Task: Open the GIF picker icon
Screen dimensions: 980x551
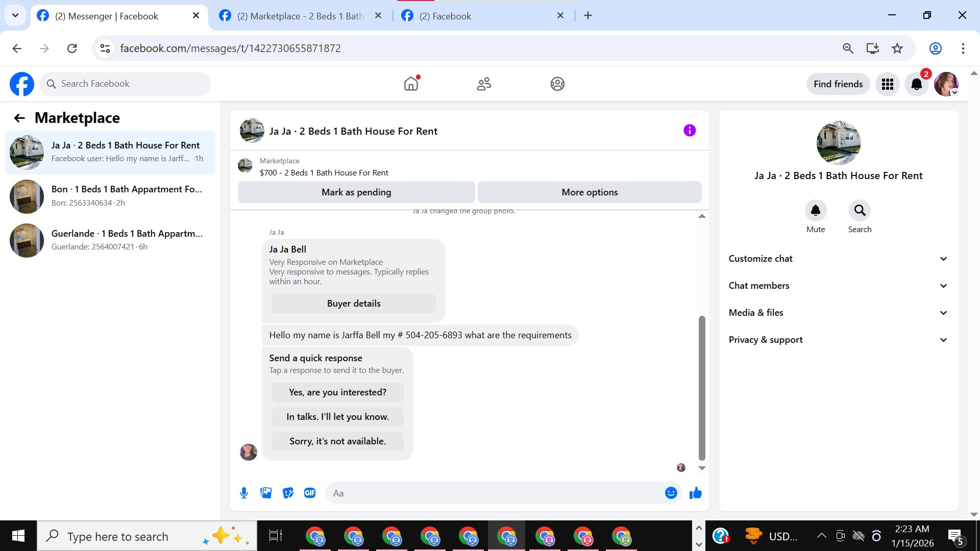Action: pos(310,493)
